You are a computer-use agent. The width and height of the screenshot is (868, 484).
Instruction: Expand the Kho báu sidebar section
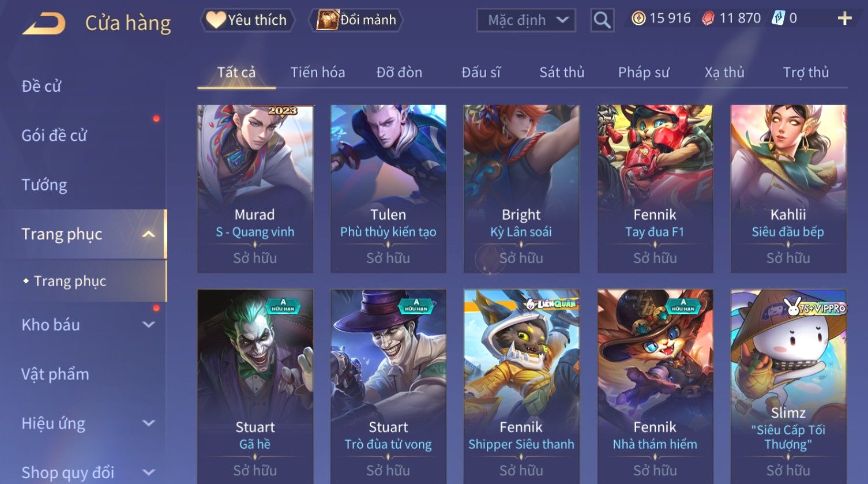(x=148, y=325)
